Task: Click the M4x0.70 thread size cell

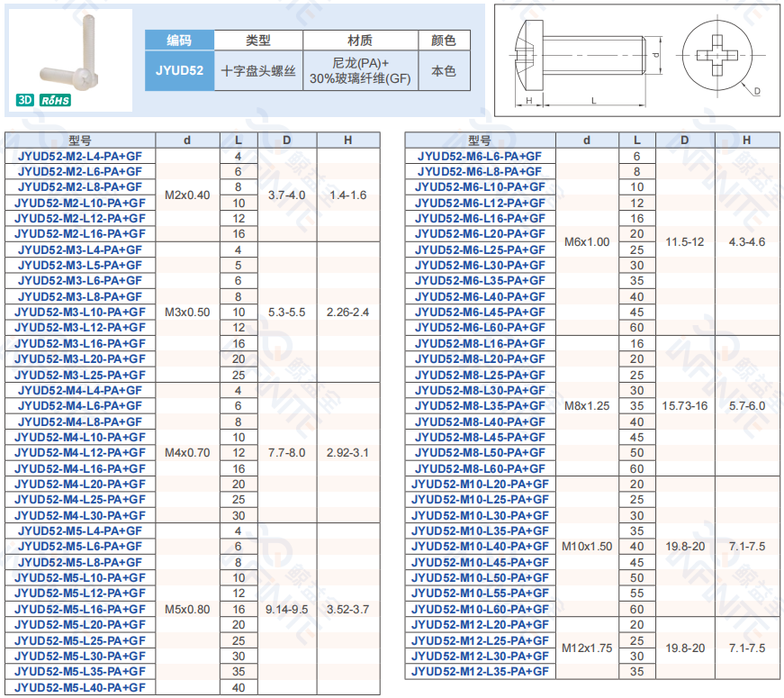Action: 187,453
